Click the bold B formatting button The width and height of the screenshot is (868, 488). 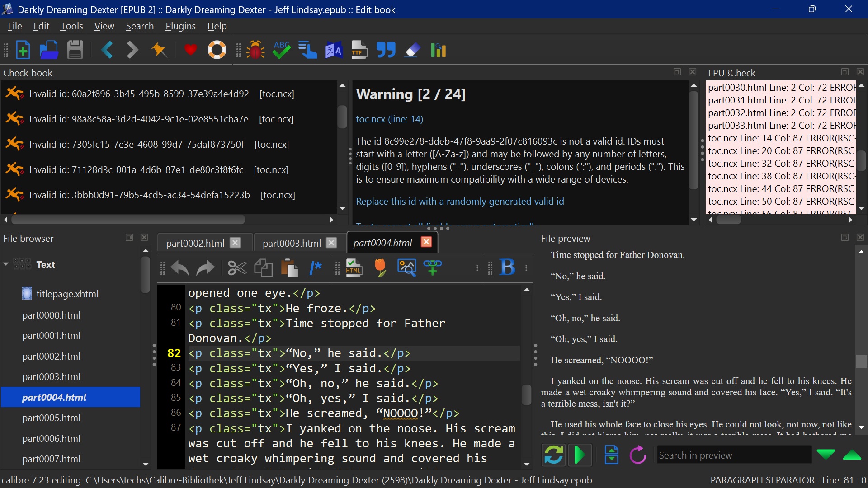[x=507, y=267]
